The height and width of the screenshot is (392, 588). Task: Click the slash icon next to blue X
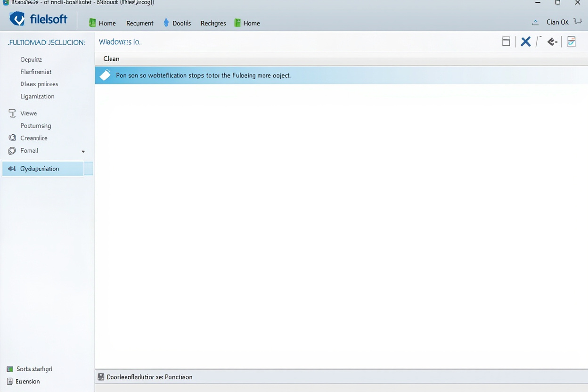(539, 41)
